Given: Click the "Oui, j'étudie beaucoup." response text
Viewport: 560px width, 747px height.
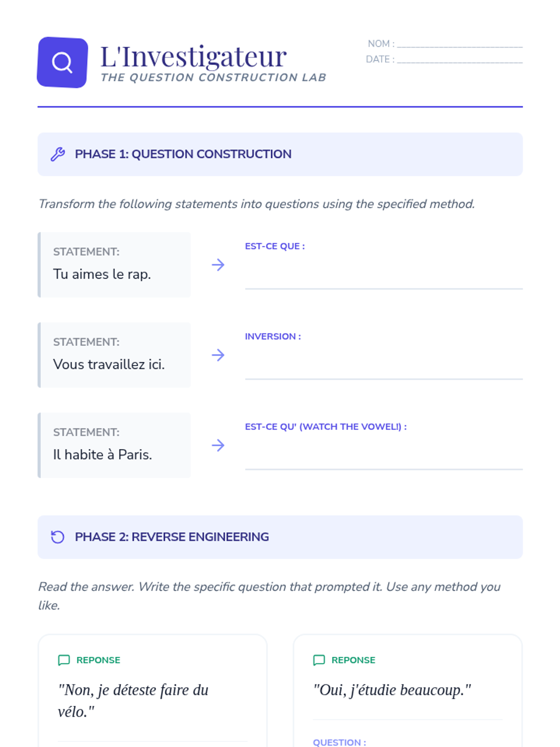Looking at the screenshot, I should pyautogui.click(x=392, y=690).
